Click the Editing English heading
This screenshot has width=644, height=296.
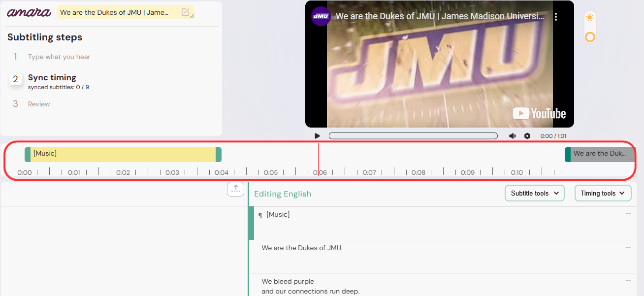point(283,194)
